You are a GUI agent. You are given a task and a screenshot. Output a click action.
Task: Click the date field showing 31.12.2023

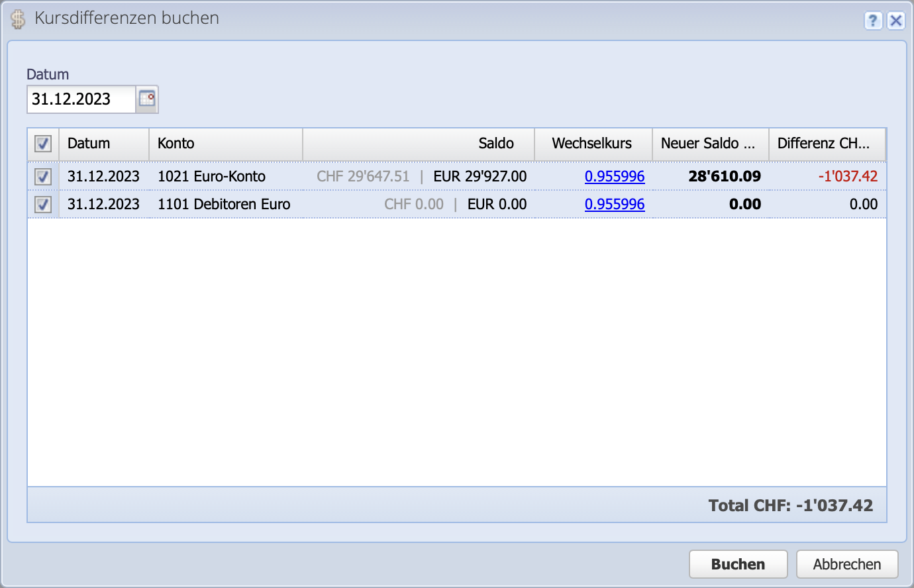[x=81, y=99]
